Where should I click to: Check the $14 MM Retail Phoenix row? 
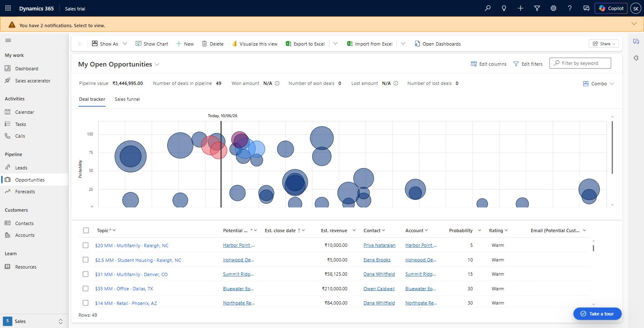click(85, 303)
